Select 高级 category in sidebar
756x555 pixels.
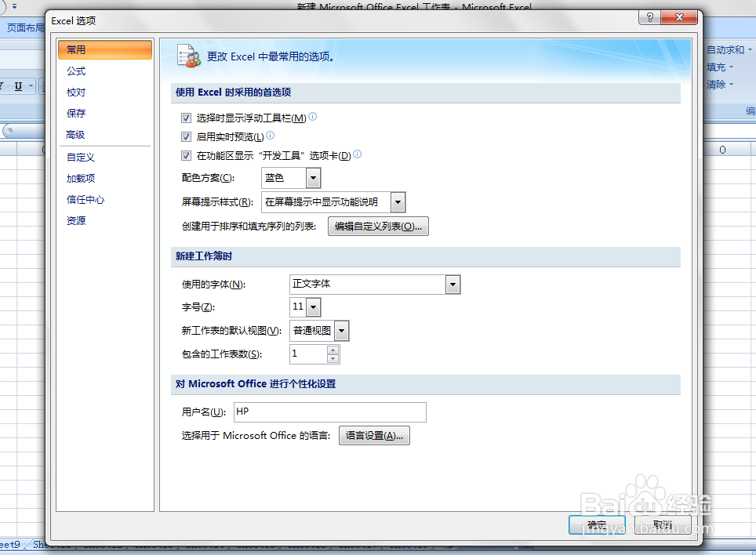[104, 135]
